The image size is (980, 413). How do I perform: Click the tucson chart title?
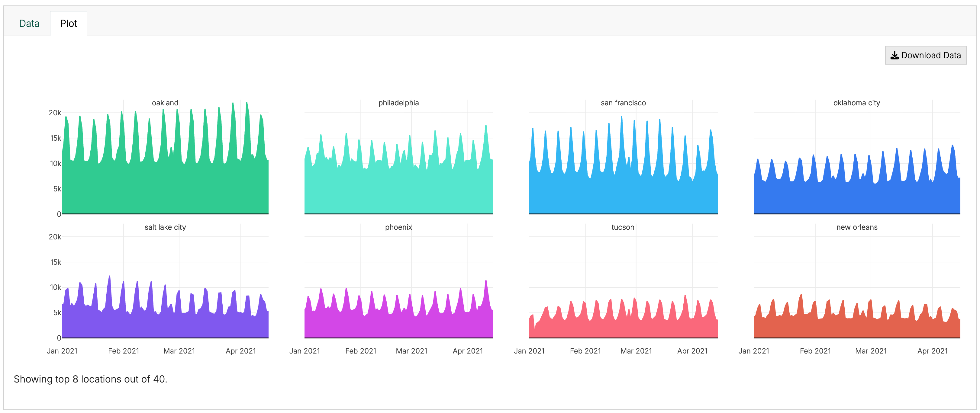pyautogui.click(x=623, y=227)
